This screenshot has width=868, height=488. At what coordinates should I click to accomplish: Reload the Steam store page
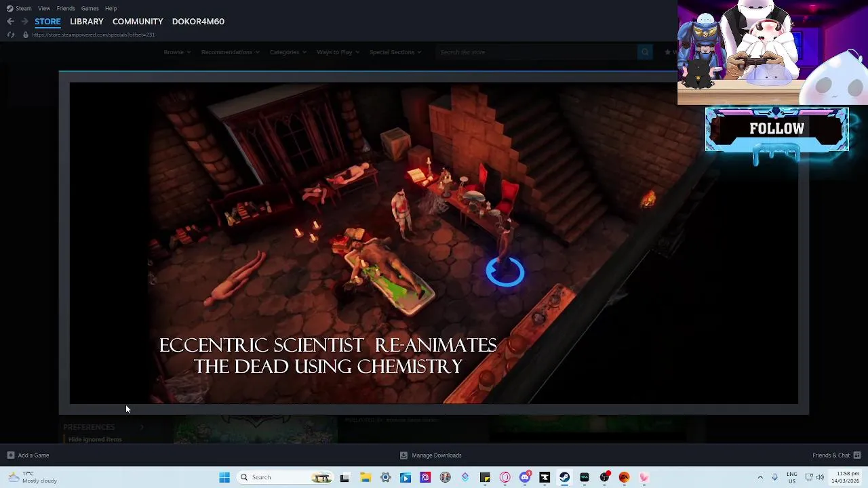[10, 35]
